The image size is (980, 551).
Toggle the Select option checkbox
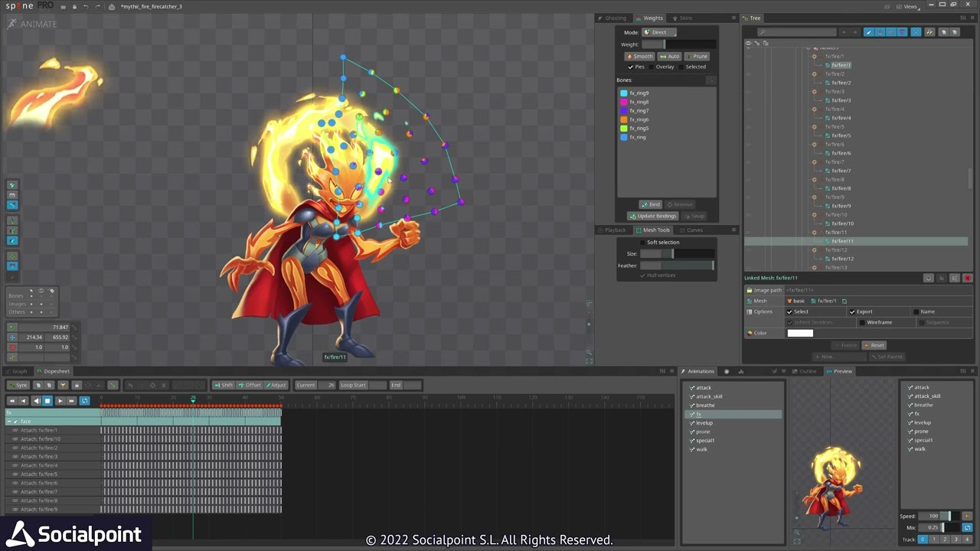click(x=789, y=311)
